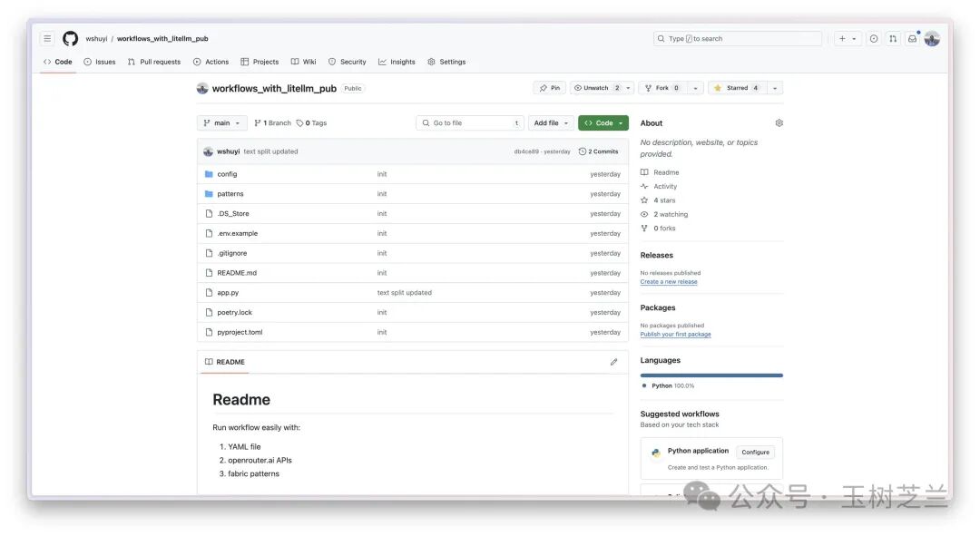Click the About settings gear icon
The image size is (980, 536).
tap(779, 123)
